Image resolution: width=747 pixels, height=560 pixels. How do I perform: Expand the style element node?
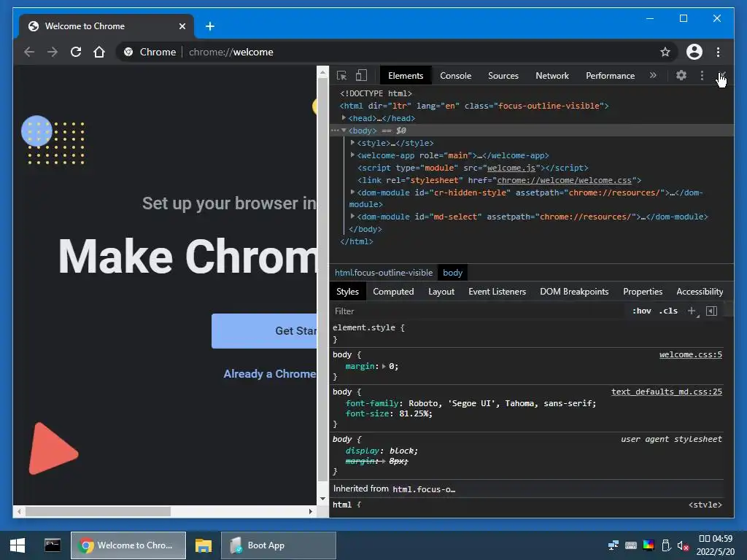pos(352,142)
